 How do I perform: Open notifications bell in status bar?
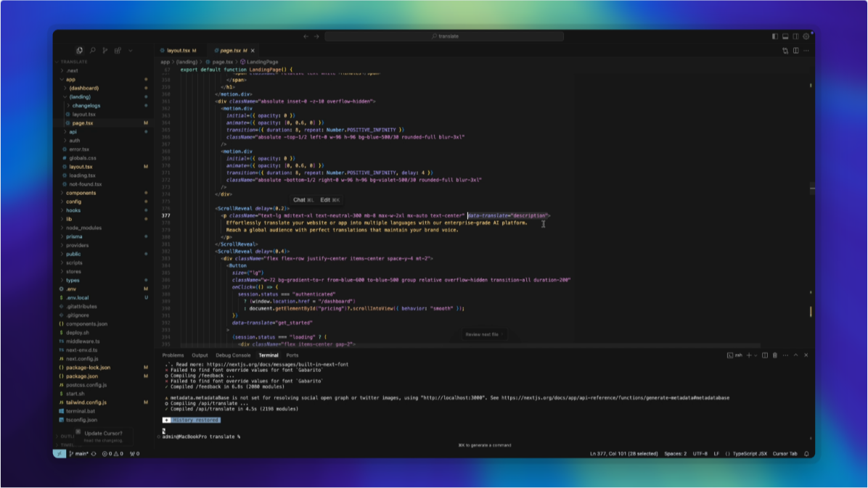[x=806, y=454]
